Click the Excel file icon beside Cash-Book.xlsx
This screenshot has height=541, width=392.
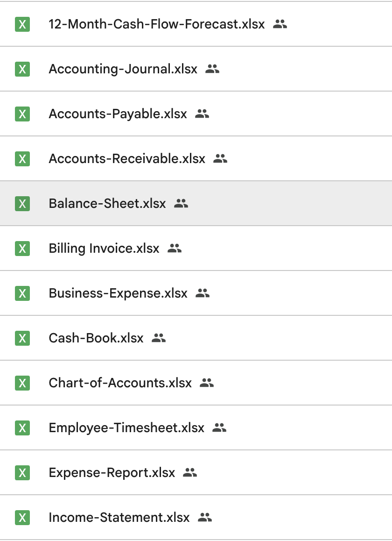click(x=22, y=338)
